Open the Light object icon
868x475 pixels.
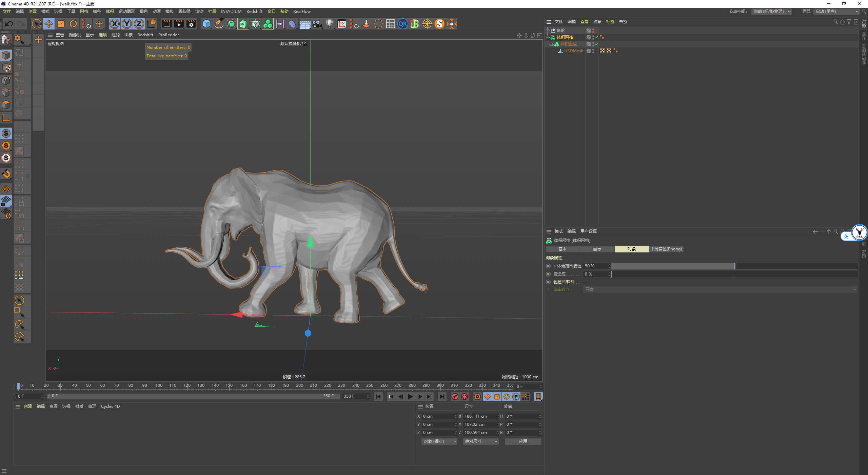pos(329,24)
